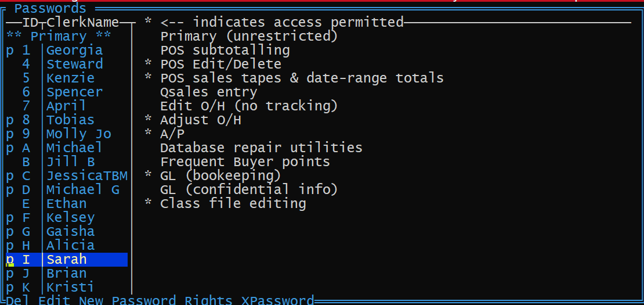Image resolution: width=644 pixels, height=305 pixels.
Task: Select the Steward clerk row
Action: click(74, 64)
